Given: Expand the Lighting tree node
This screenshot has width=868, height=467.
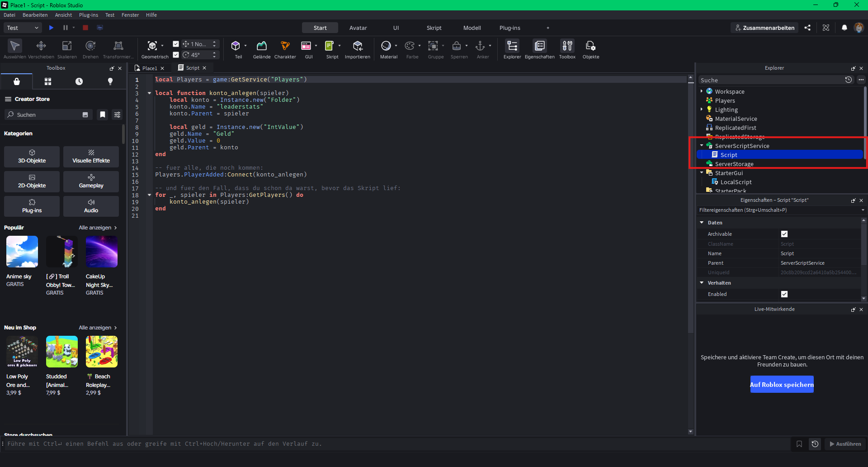Looking at the screenshot, I should [x=702, y=110].
